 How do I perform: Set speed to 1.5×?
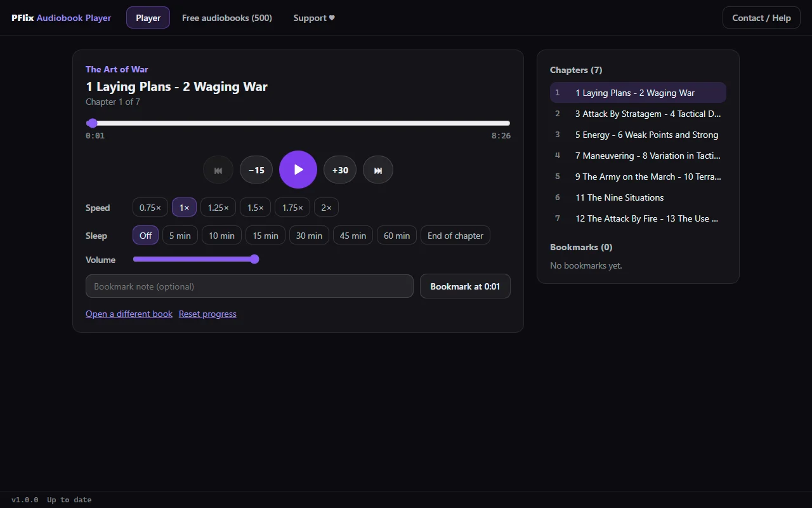pyautogui.click(x=255, y=208)
